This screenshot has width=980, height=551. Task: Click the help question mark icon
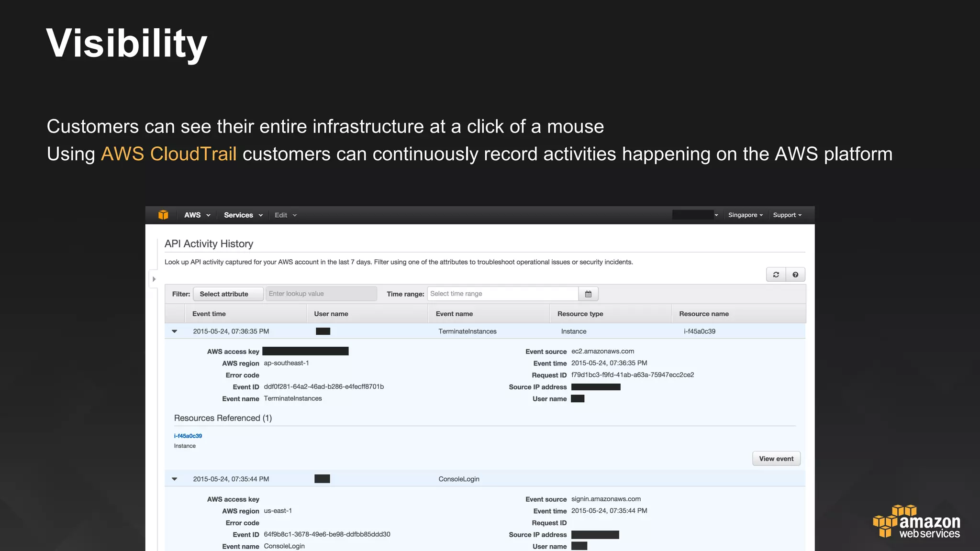pos(795,275)
